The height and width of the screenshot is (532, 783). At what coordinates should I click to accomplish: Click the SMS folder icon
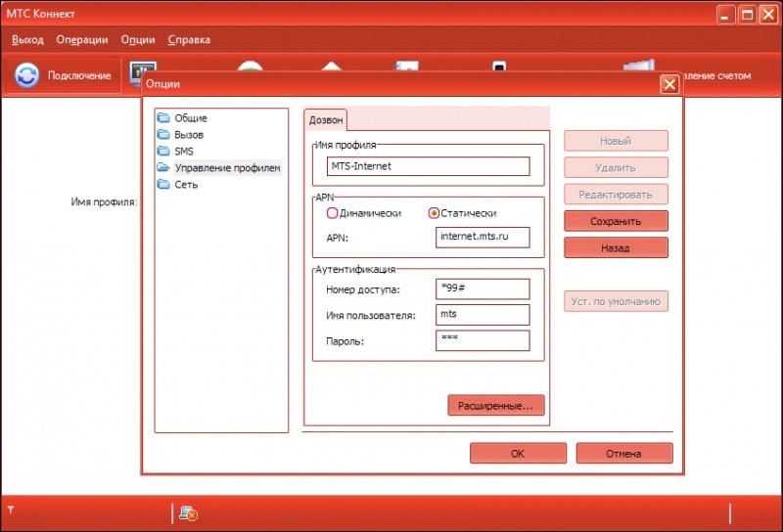tap(163, 151)
